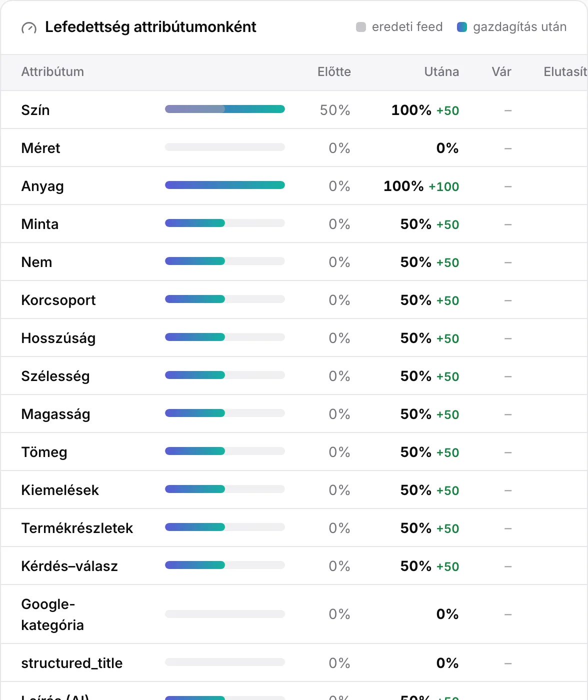
Task: Click the Tömeg coverage bar
Action: click(225, 451)
